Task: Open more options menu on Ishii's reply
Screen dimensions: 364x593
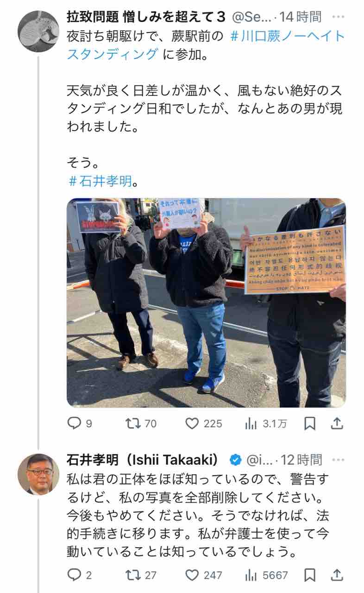Action: point(339,460)
